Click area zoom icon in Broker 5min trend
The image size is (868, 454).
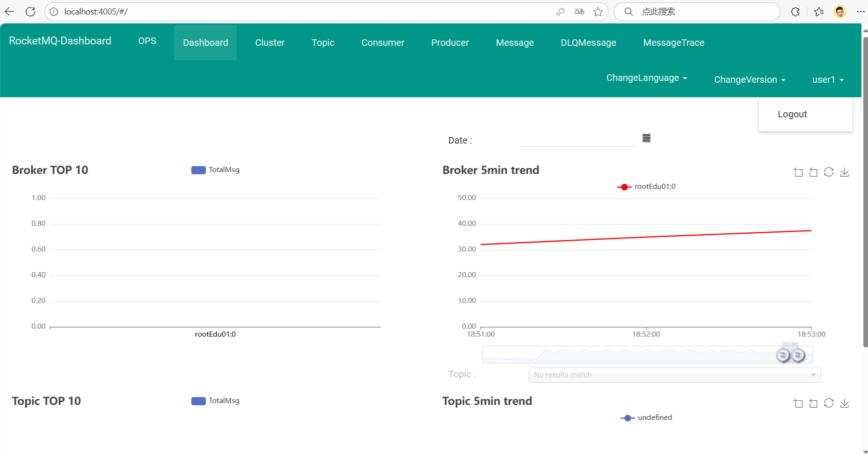click(x=798, y=173)
